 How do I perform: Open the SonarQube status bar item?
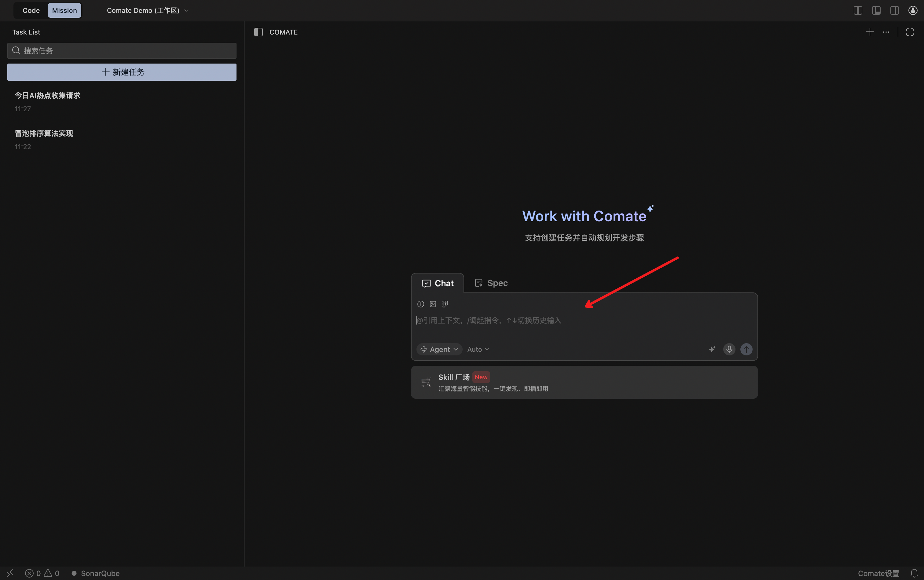(96, 574)
